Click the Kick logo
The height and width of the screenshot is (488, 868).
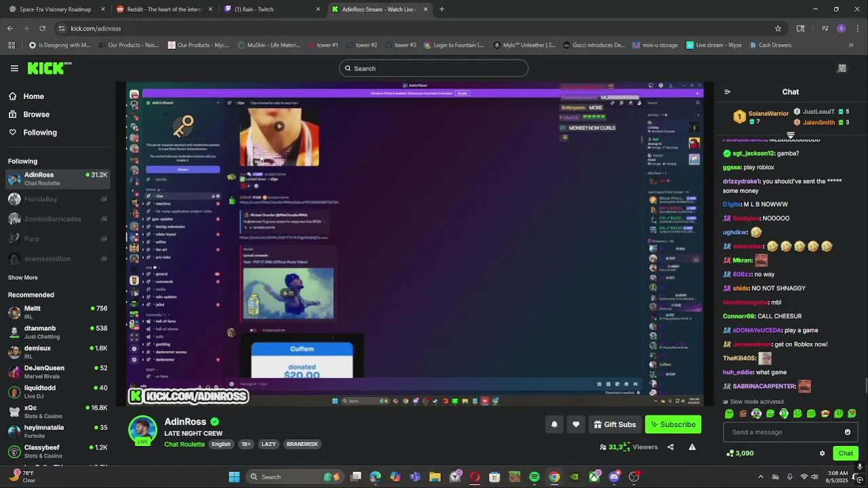pyautogui.click(x=49, y=68)
